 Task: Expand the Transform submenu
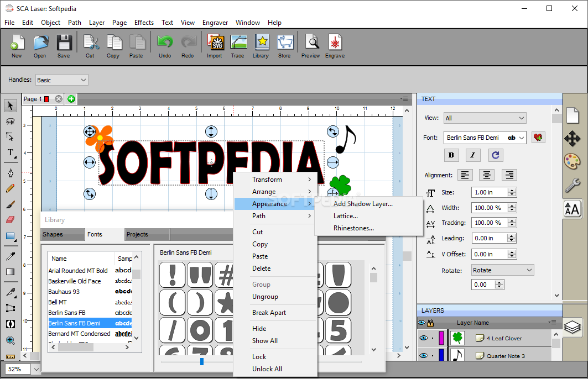point(275,180)
